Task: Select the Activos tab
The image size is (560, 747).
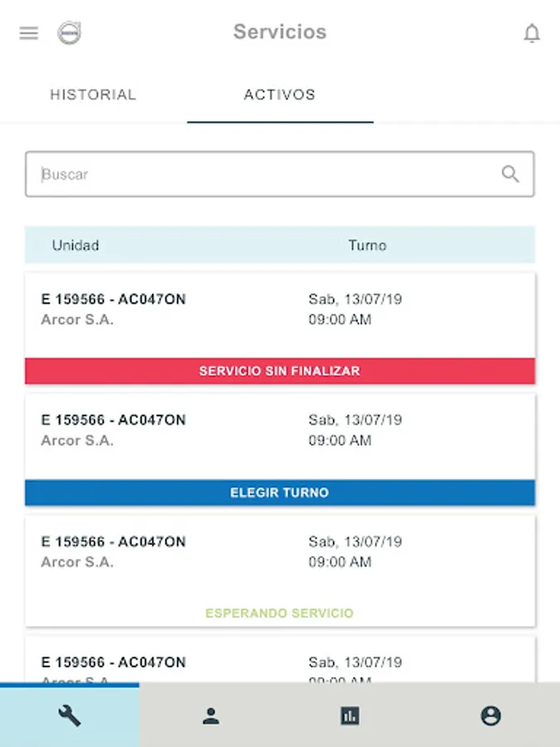Action: click(280, 95)
